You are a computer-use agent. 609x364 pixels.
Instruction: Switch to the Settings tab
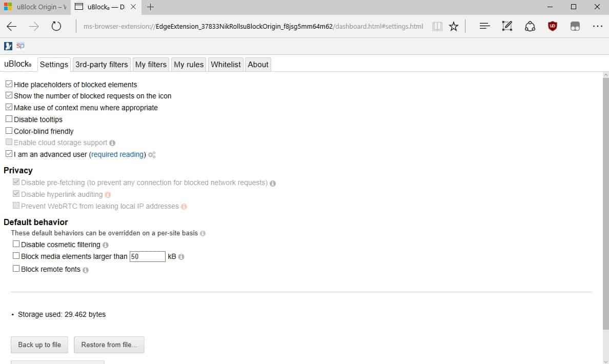pyautogui.click(x=54, y=65)
